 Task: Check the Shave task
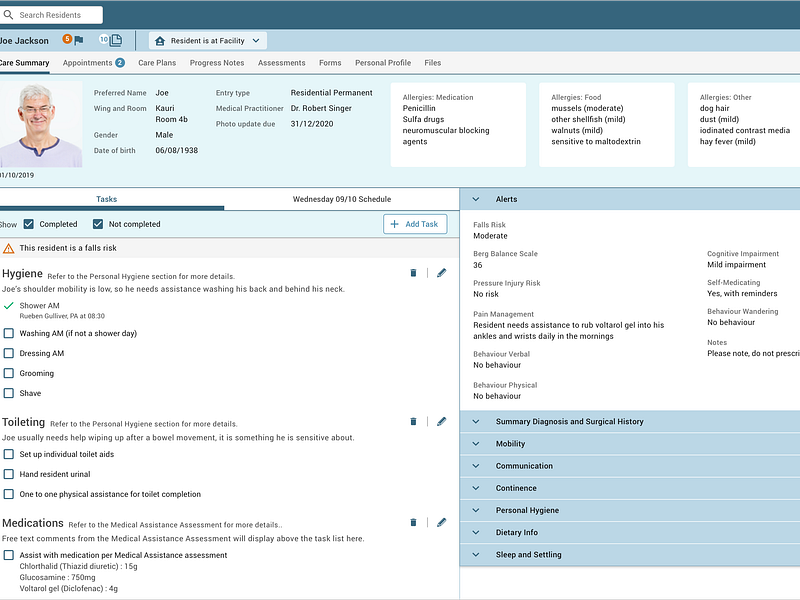point(9,393)
